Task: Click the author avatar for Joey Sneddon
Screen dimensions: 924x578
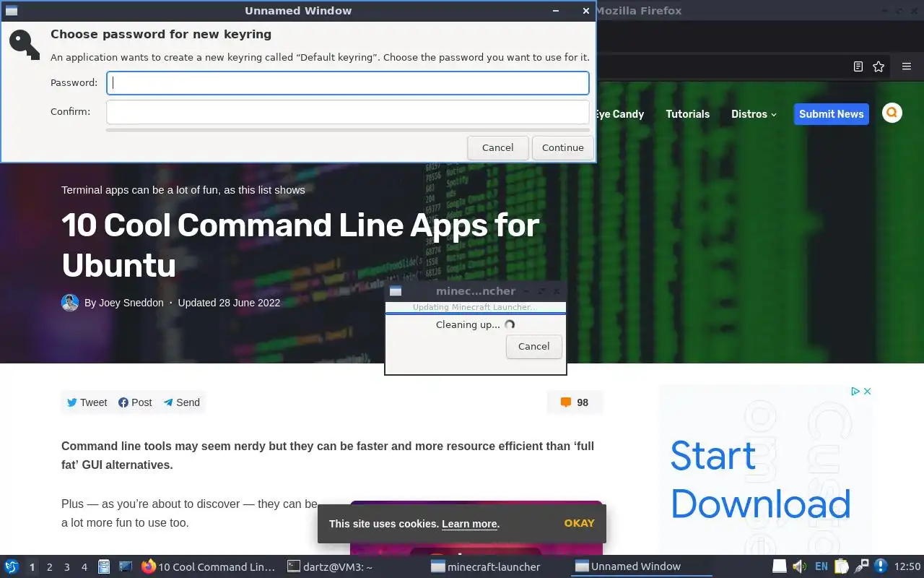Action: pyautogui.click(x=70, y=303)
